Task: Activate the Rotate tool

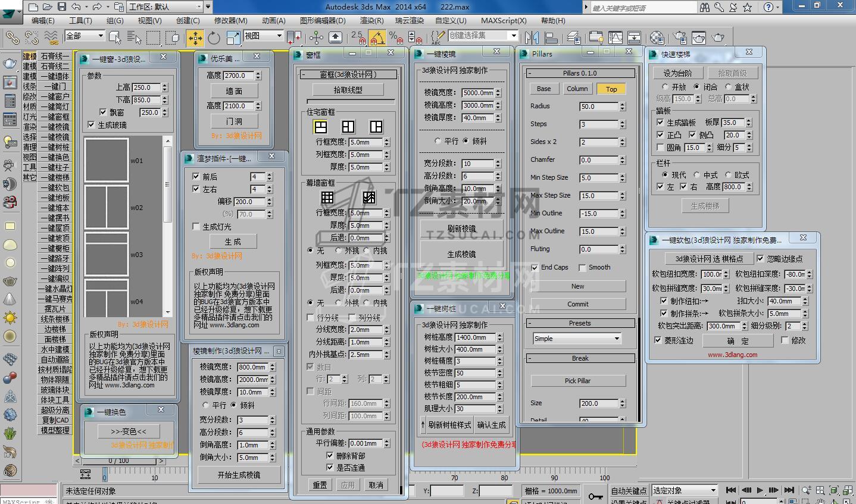Action: (214, 38)
